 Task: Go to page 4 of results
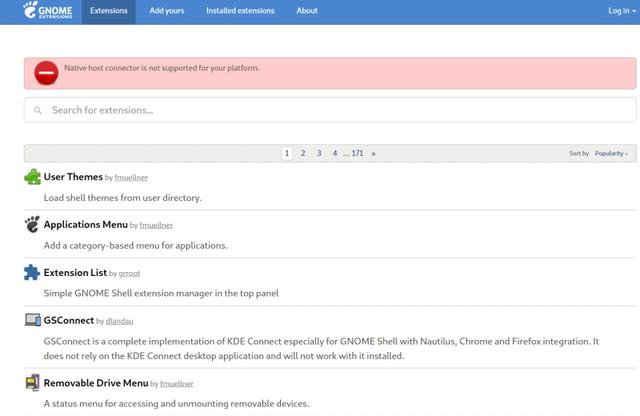click(x=335, y=153)
